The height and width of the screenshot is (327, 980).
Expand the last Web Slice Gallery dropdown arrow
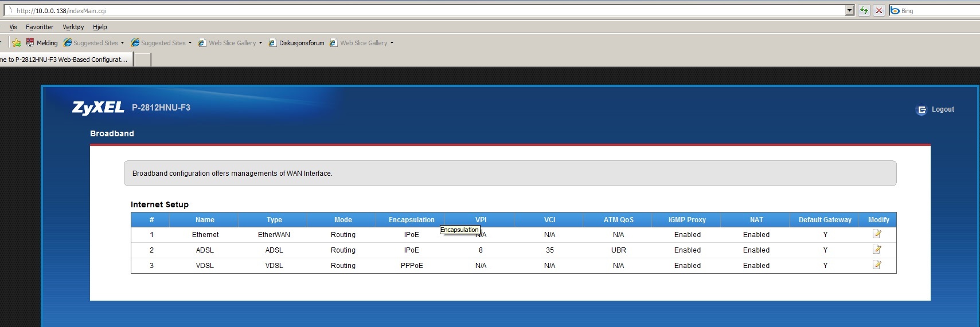pos(392,43)
